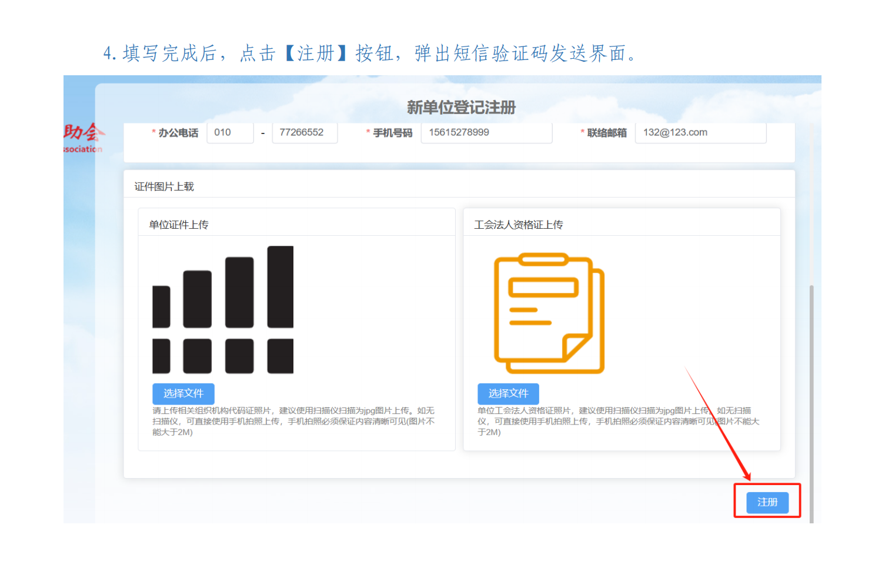Screen dimensions: 895x588
Task: Click the upload hint text under 单位证件上传
Action: (x=293, y=421)
